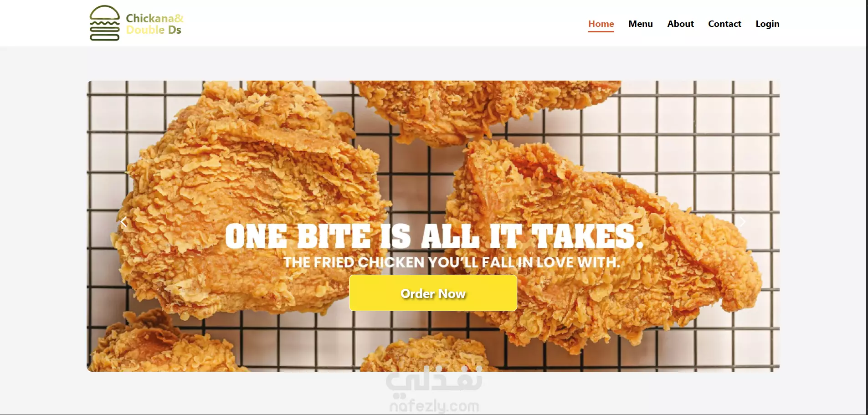Click the nafezly.com watermark text

coord(434,405)
